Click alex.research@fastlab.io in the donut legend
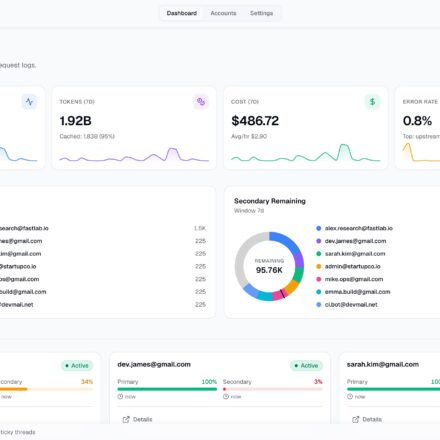This screenshot has width=440, height=440. (359, 228)
